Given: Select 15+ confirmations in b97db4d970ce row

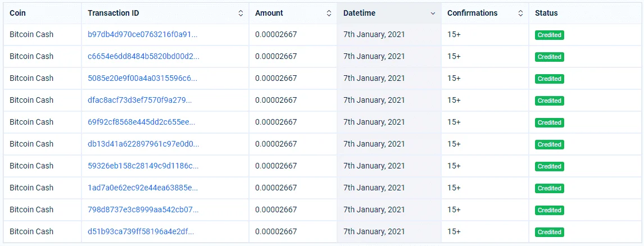Looking at the screenshot, I should (x=454, y=34).
